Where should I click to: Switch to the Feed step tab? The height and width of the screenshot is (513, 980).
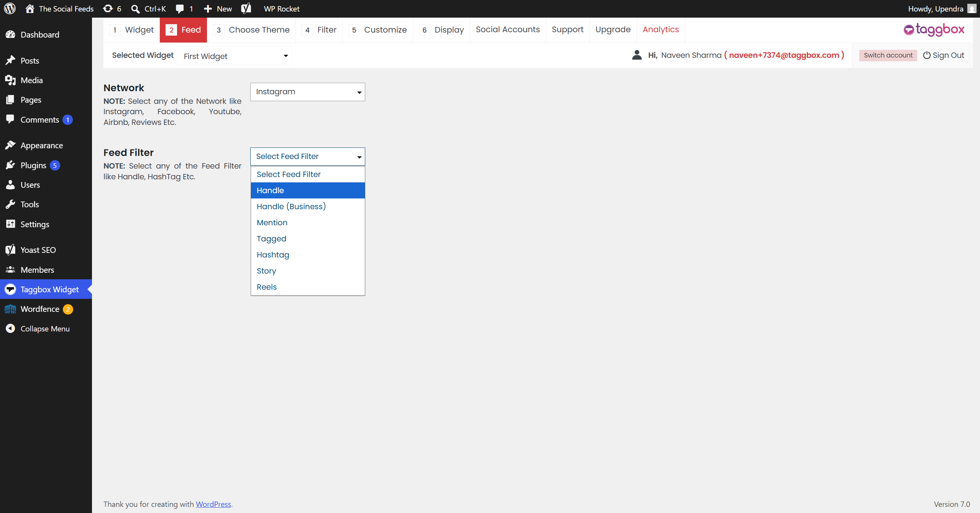coord(183,30)
